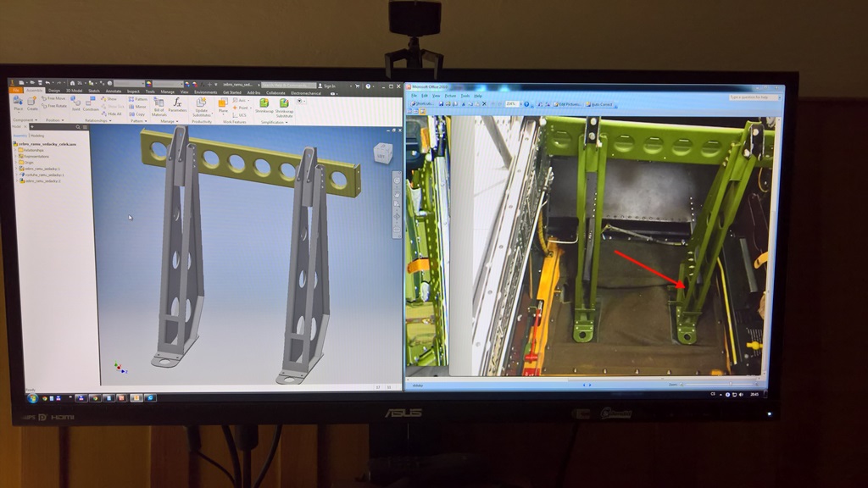Open the zoom percentage dropdown in Picture Manager

(520, 104)
